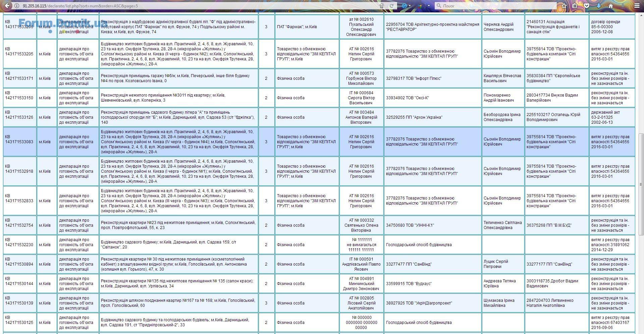644x334 pixels.
Task: Click ТОВ Архітектурно-проектна майстерня "РЕСТАВРАТОР" cell
Action: click(x=433, y=27)
